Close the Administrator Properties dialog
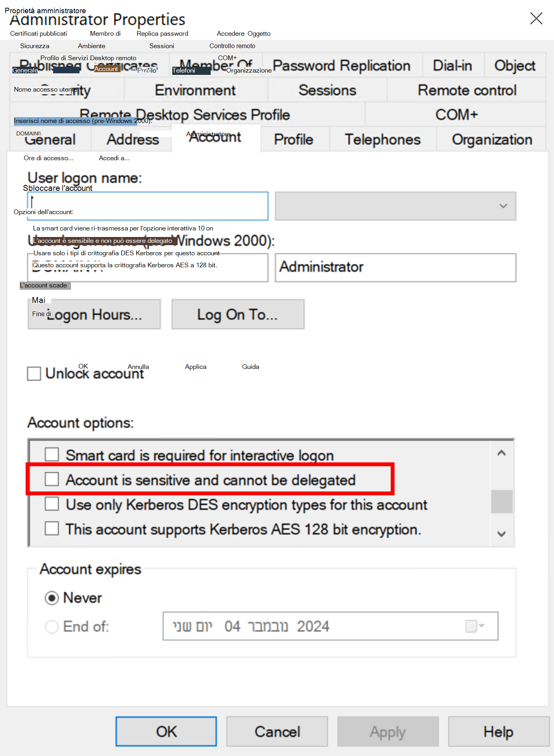This screenshot has height=756, width=554. (x=536, y=18)
